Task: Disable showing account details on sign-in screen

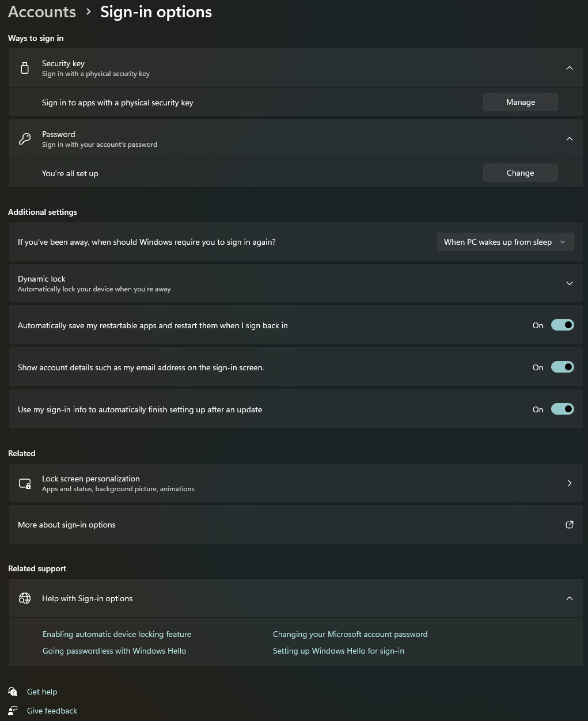Action: [x=562, y=367]
